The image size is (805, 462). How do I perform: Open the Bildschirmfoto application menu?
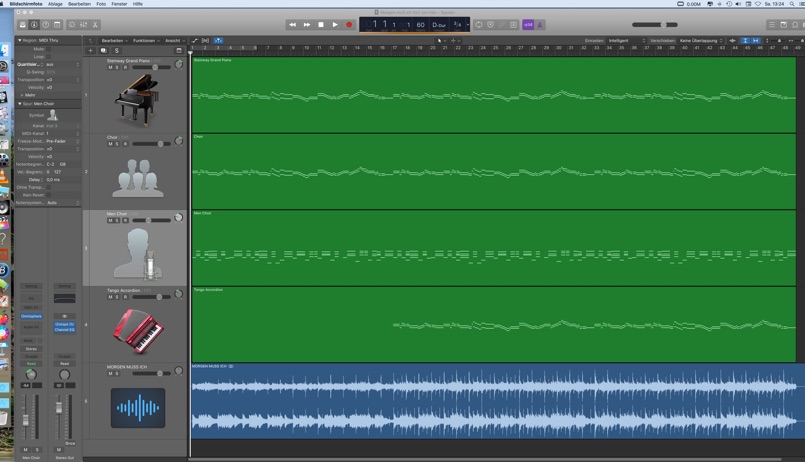point(26,4)
